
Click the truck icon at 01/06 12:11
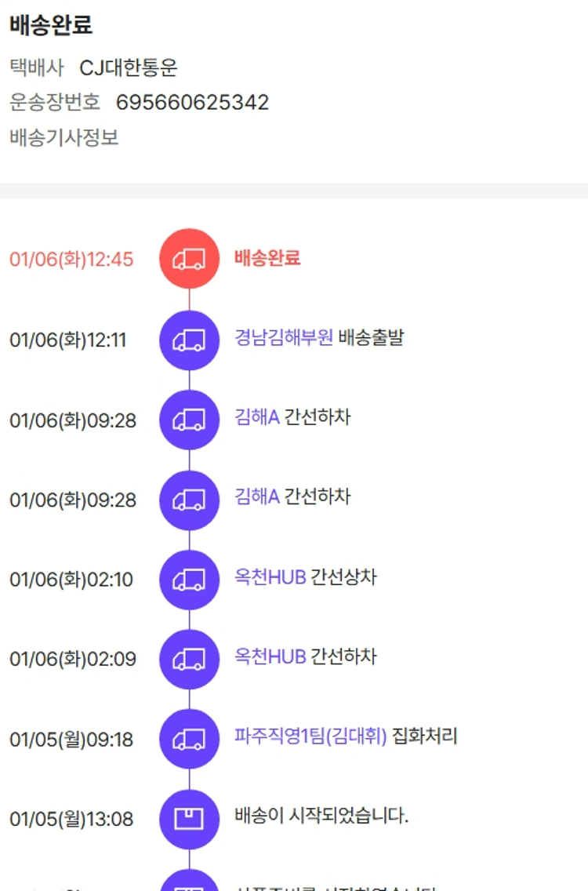coord(189,340)
